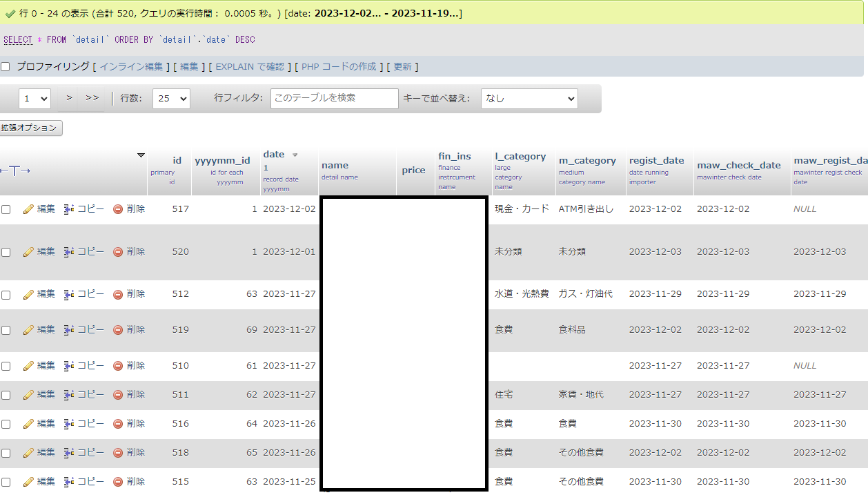Edit the row with id 511
868x495 pixels.
39,394
